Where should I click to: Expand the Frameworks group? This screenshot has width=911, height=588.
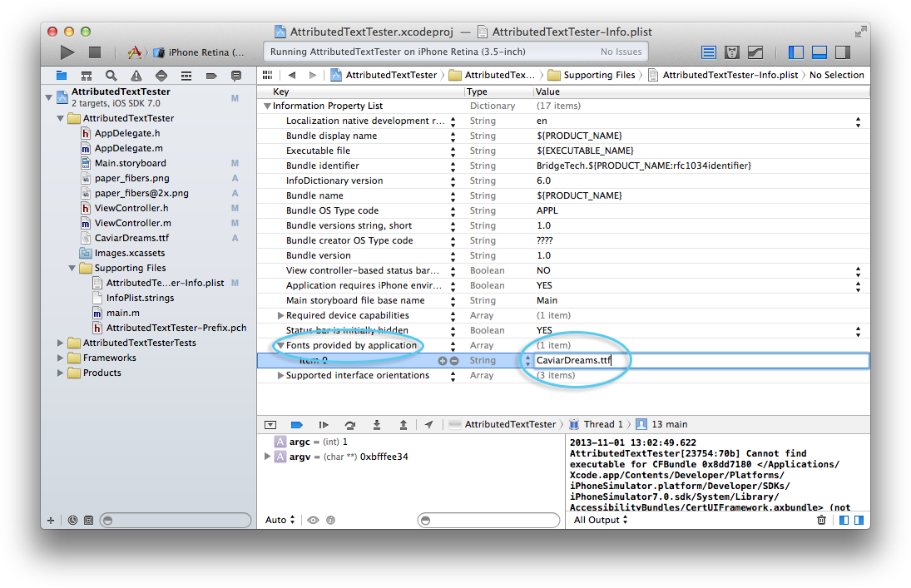[x=60, y=358]
